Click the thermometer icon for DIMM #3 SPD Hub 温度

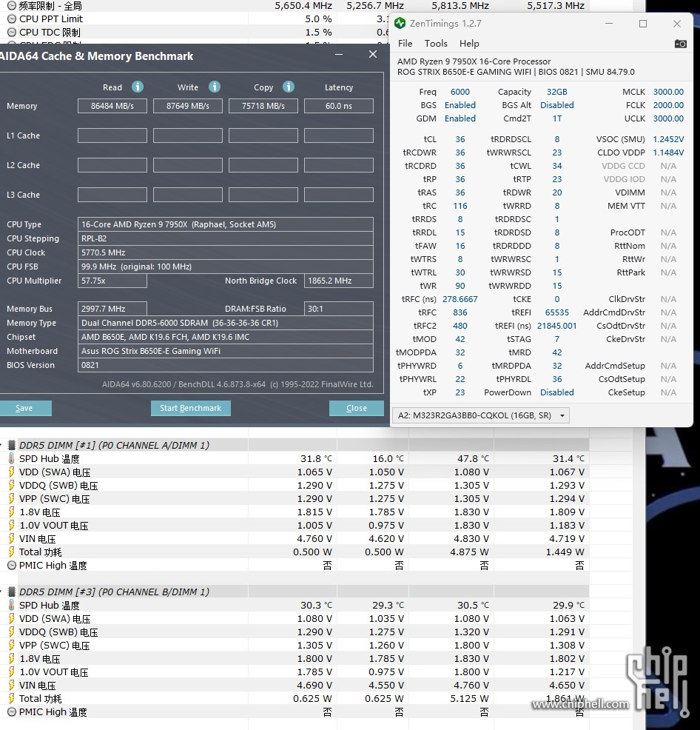point(12,605)
